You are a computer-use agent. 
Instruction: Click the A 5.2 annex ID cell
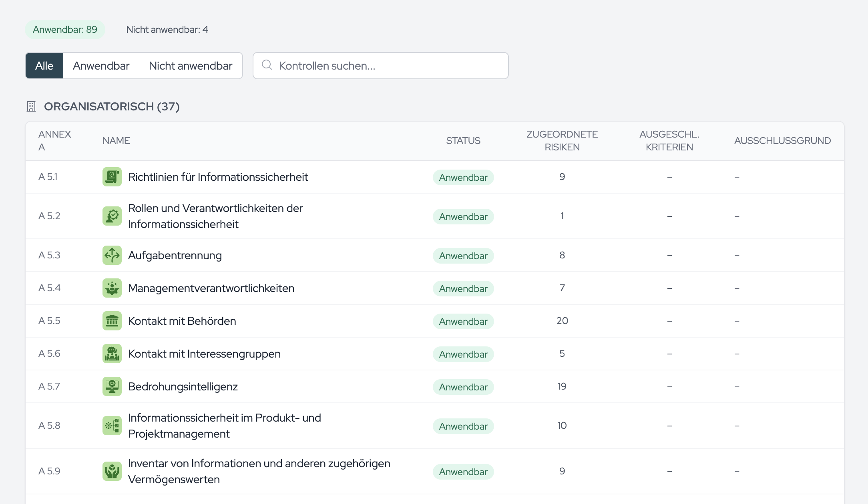pyautogui.click(x=49, y=216)
